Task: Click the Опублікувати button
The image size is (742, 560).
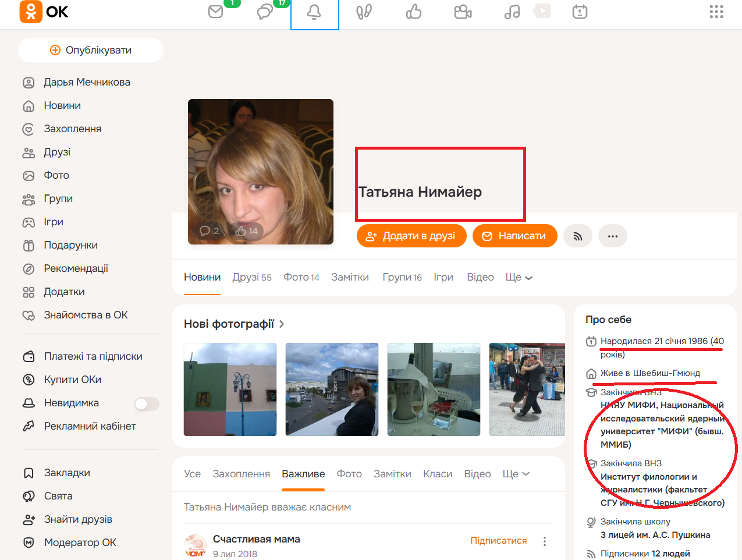Action: point(91,50)
